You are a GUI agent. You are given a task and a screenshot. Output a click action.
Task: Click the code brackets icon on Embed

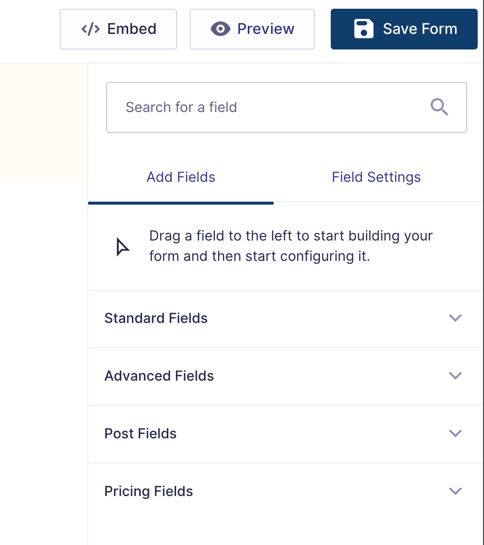pyautogui.click(x=90, y=29)
